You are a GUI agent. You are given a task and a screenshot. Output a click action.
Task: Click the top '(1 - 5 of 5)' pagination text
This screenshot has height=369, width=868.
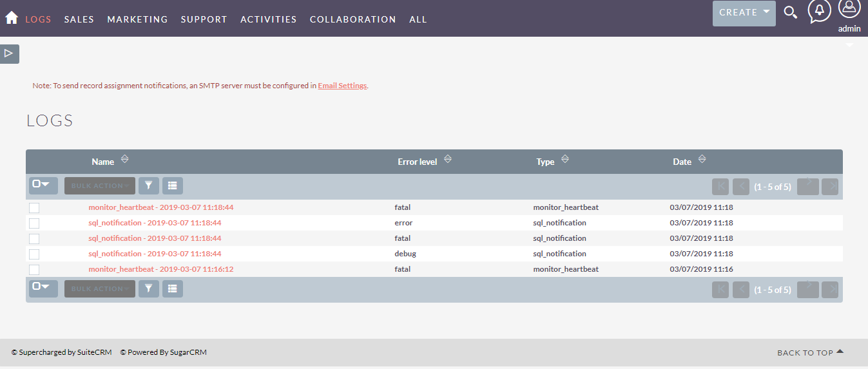pos(773,187)
